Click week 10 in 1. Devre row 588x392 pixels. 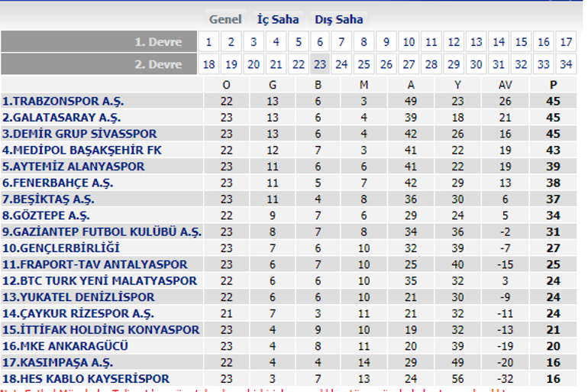[409, 42]
